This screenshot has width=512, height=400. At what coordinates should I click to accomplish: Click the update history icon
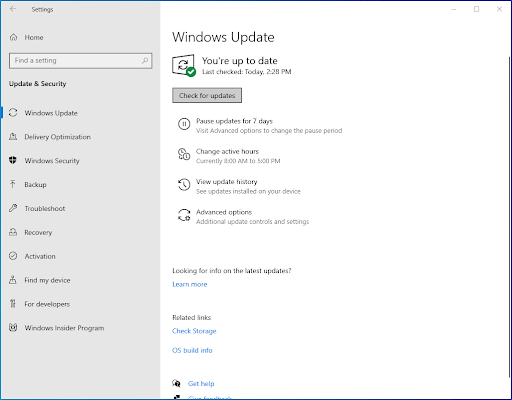tap(184, 185)
